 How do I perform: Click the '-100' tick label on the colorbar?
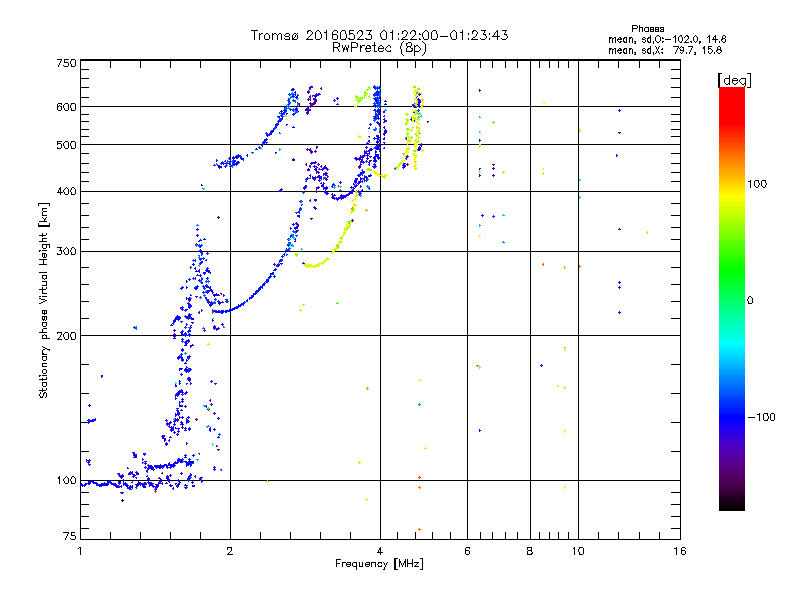762,417
